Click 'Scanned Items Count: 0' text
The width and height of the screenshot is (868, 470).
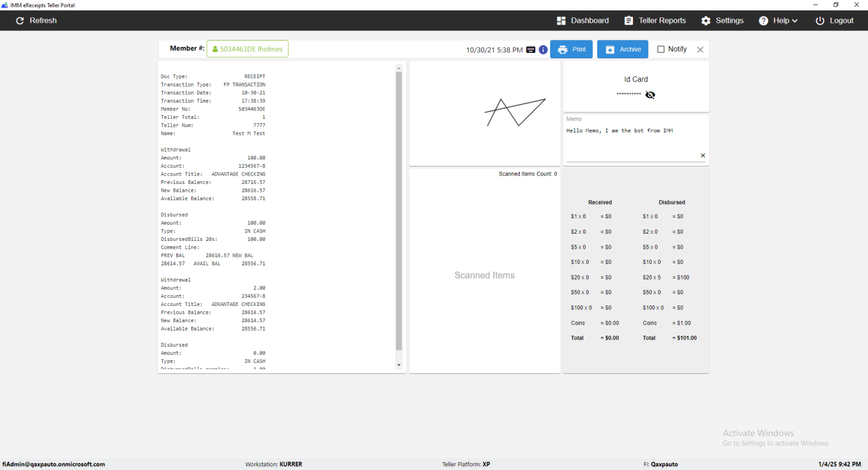[x=528, y=174]
